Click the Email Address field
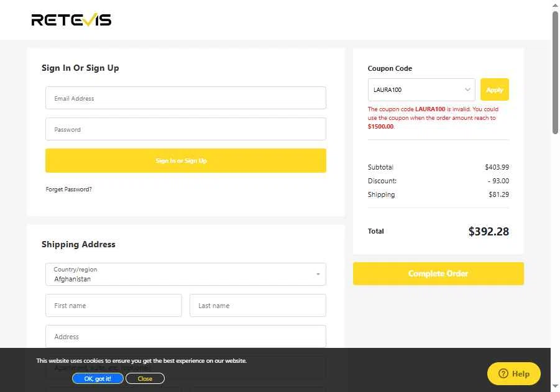560x392 pixels. pos(186,98)
